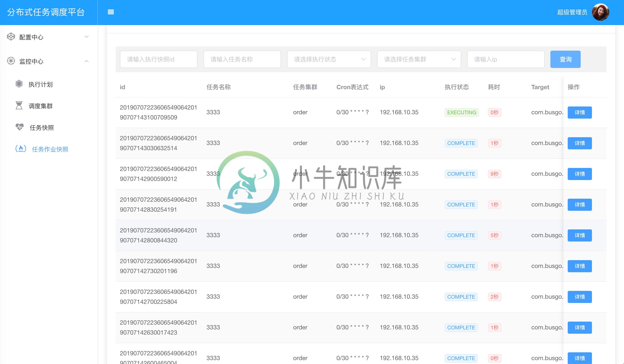
Task: Click the 执行状态 column header
Action: pyautogui.click(x=457, y=87)
